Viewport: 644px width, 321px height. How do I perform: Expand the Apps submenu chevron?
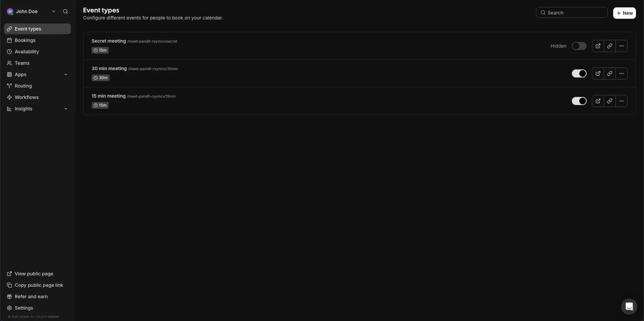66,74
